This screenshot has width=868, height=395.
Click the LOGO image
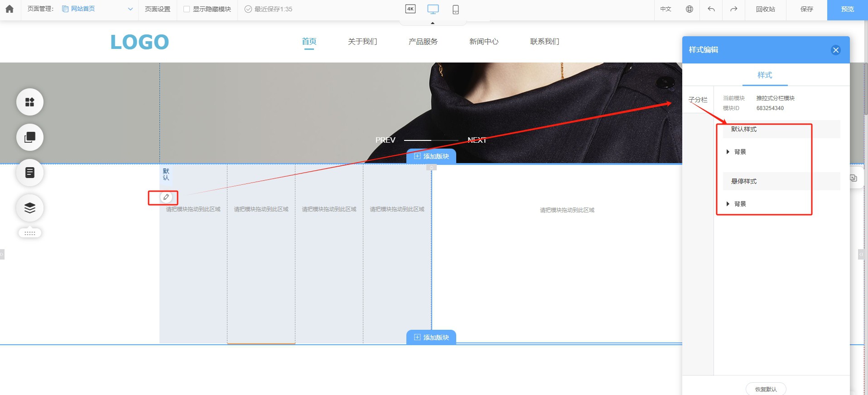pyautogui.click(x=140, y=42)
